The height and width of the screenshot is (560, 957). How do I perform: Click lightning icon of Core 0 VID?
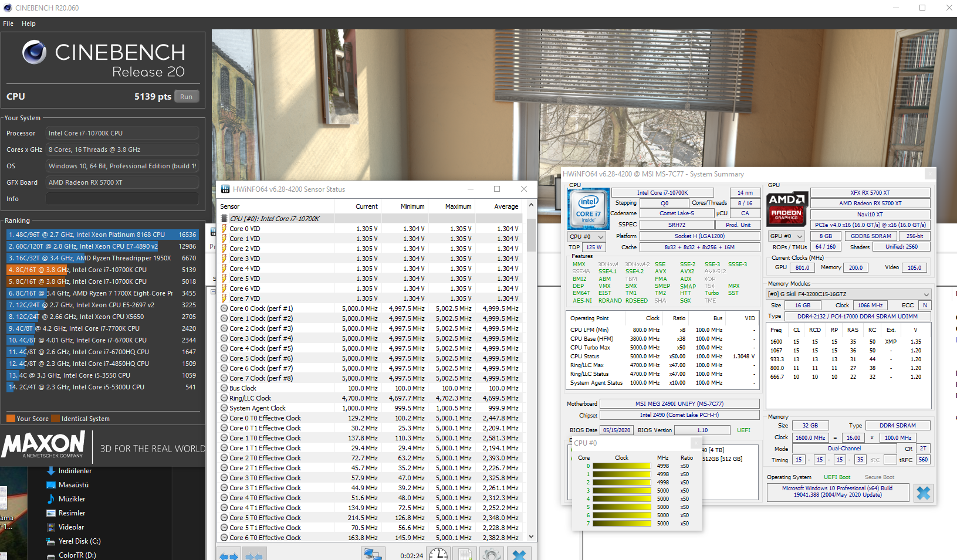click(x=224, y=229)
